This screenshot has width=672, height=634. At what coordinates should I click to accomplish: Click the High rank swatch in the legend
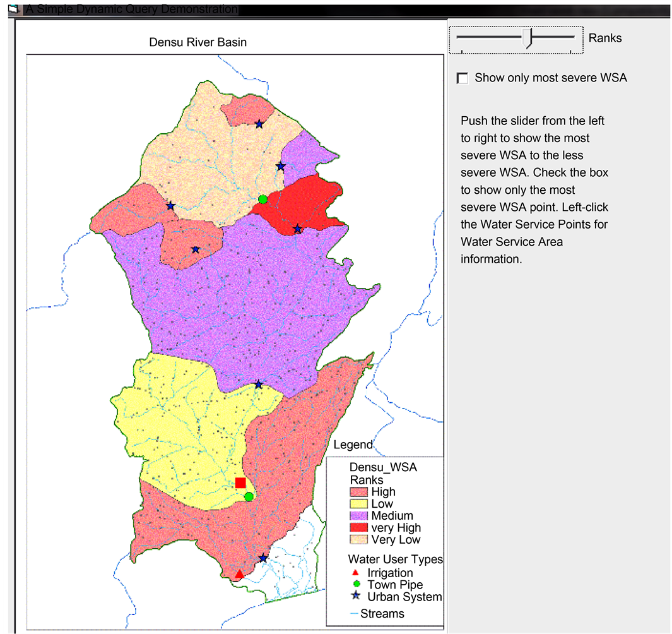click(x=359, y=492)
